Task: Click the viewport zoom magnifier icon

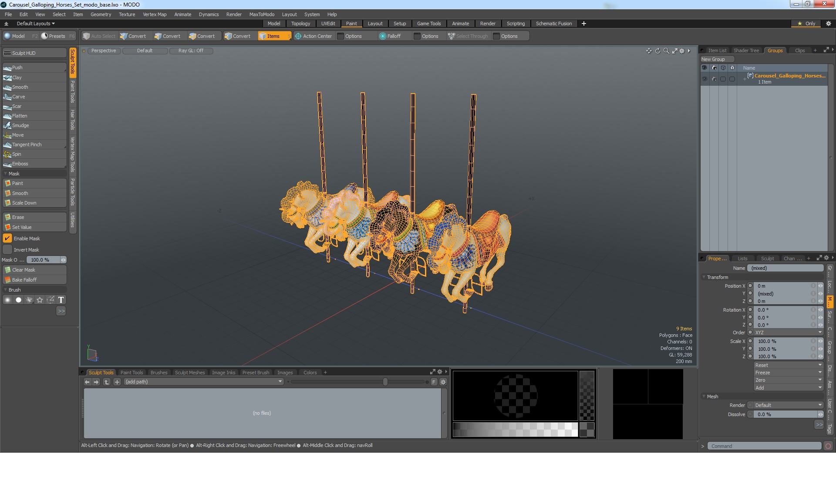Action: tap(666, 51)
